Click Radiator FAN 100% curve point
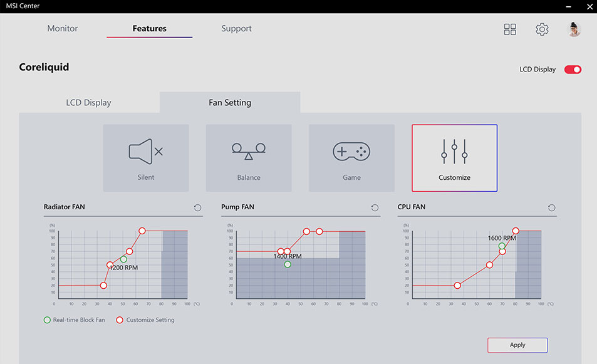Image resolution: width=597 pixels, height=364 pixels. (x=142, y=231)
